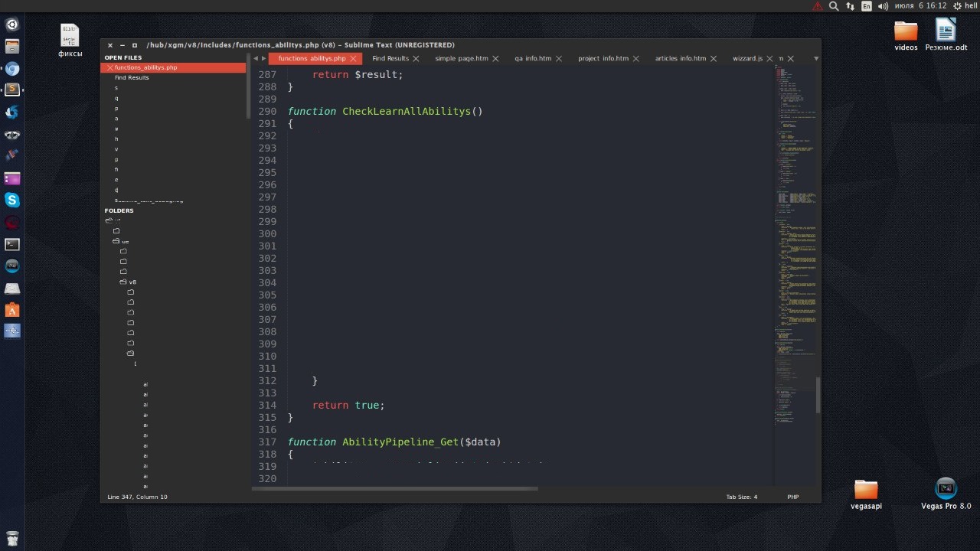Switch to the simple_page.htm tab
Viewport: 980px width, 551px height.
[x=462, y=59]
